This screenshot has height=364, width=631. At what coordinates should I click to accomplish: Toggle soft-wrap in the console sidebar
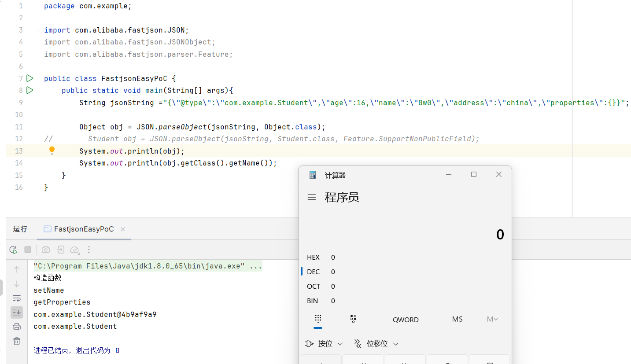pyautogui.click(x=17, y=298)
